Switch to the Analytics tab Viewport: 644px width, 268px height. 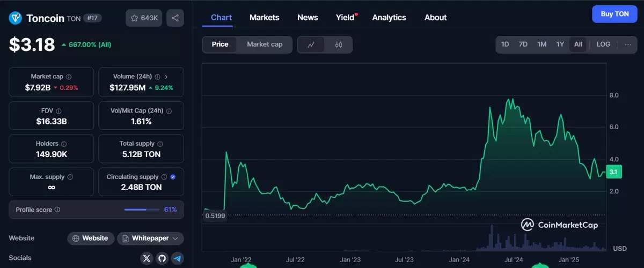click(389, 17)
